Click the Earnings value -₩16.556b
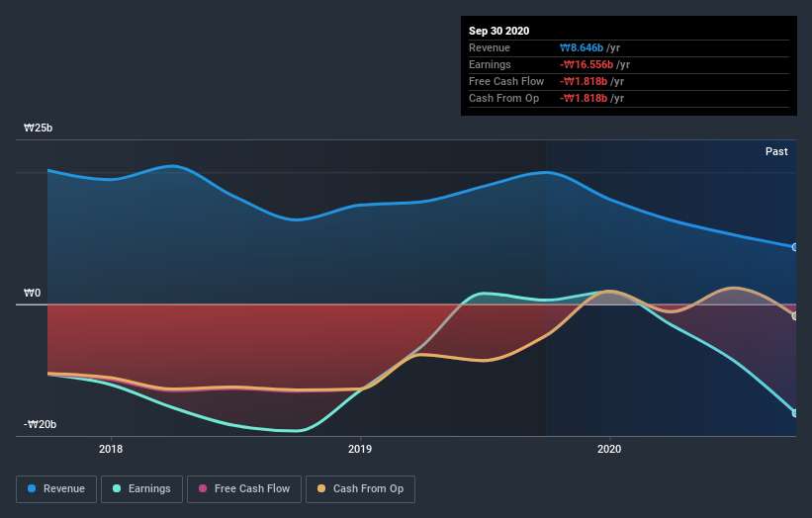 (x=586, y=64)
